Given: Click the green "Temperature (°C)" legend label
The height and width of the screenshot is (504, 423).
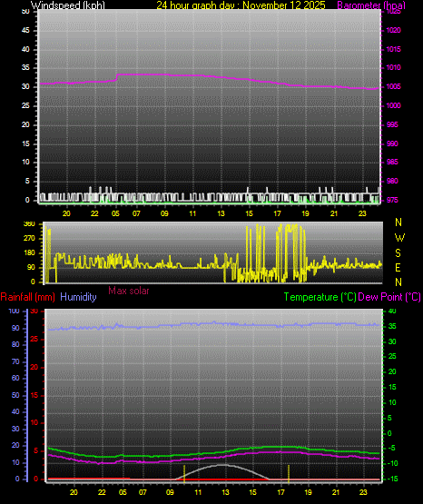Looking at the screenshot, I should pos(320,297).
